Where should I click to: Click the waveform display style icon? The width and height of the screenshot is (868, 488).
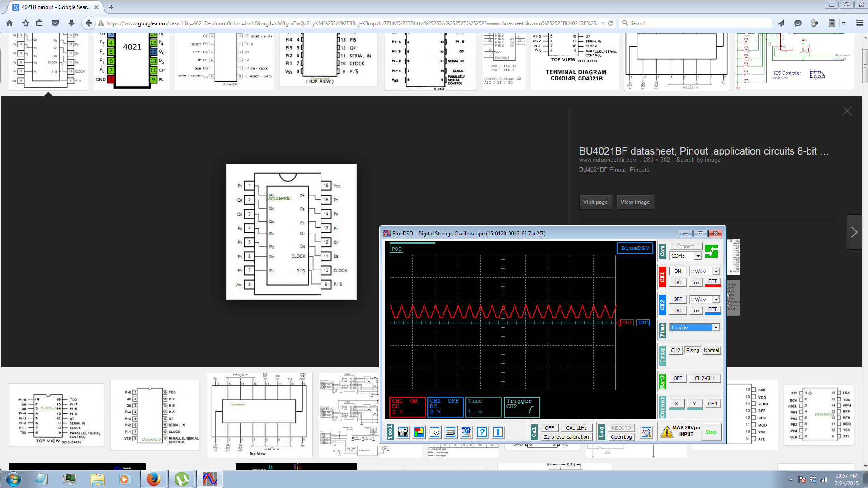(435, 432)
